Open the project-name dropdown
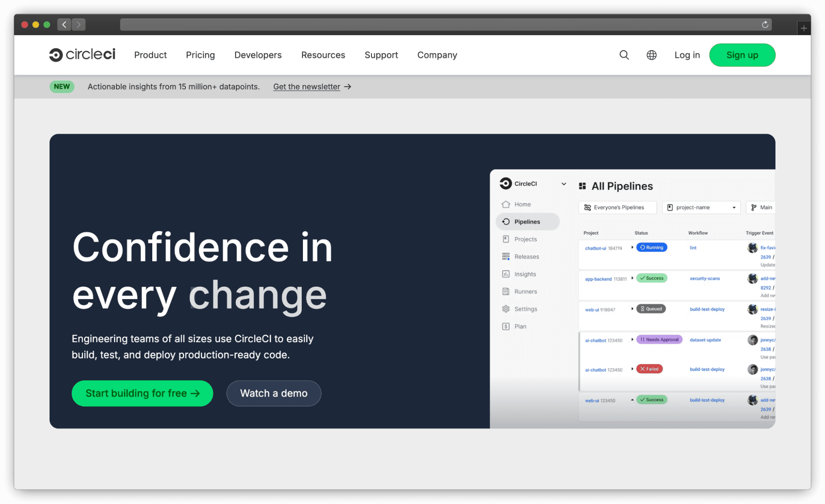The width and height of the screenshot is (825, 504). click(701, 207)
